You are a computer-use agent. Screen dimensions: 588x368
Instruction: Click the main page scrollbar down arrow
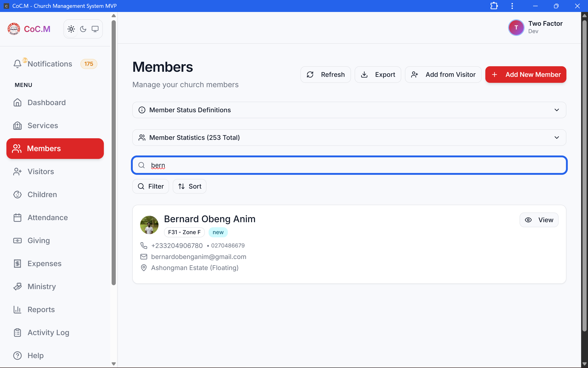point(584,364)
